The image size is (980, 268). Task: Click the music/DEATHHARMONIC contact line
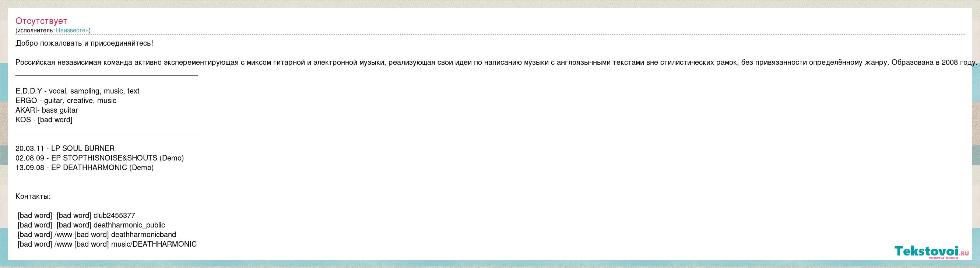pyautogui.click(x=107, y=244)
